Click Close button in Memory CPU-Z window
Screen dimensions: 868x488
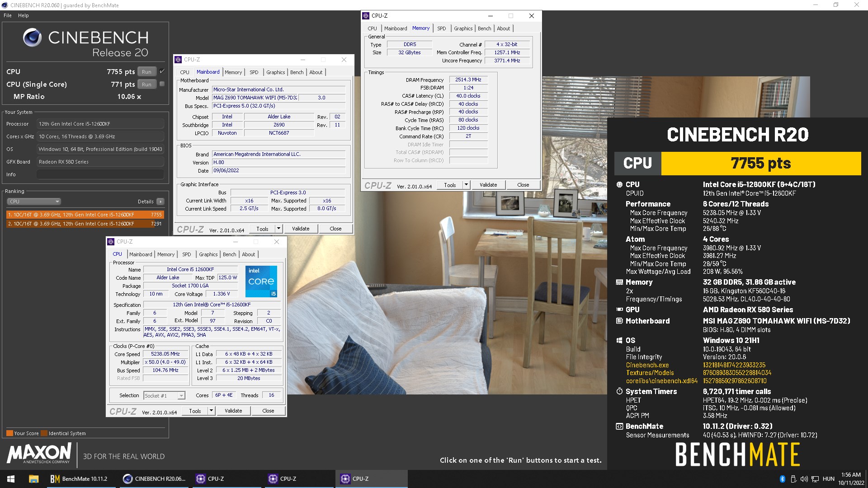click(523, 185)
